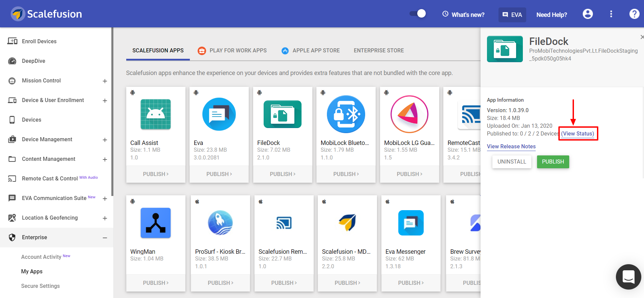The image size is (644, 298).
Task: Expand Location & Geofencing section
Action: coord(105,218)
